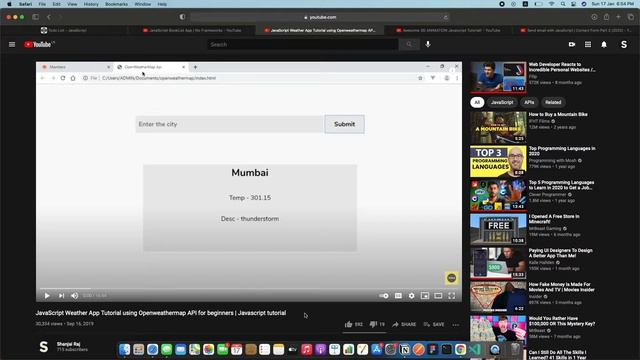Open Visual Studio Code from Dock
The width and height of the screenshot is (640, 360).
click(474, 349)
